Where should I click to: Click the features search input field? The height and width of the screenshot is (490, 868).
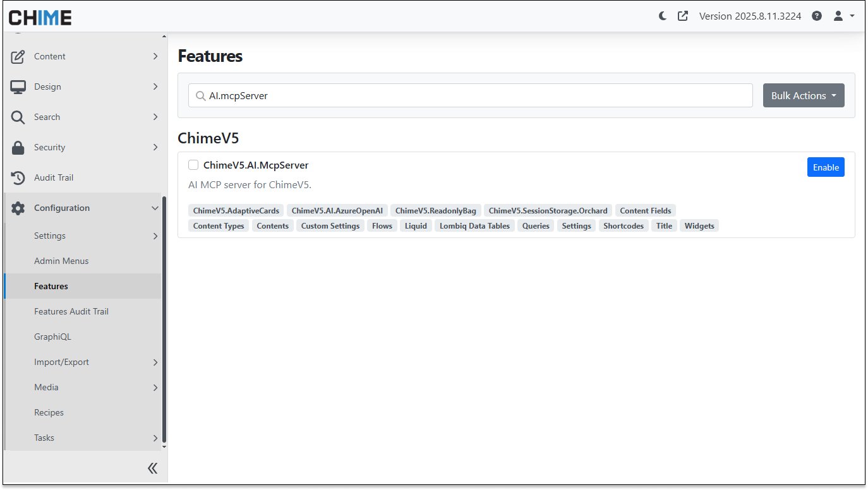point(471,95)
